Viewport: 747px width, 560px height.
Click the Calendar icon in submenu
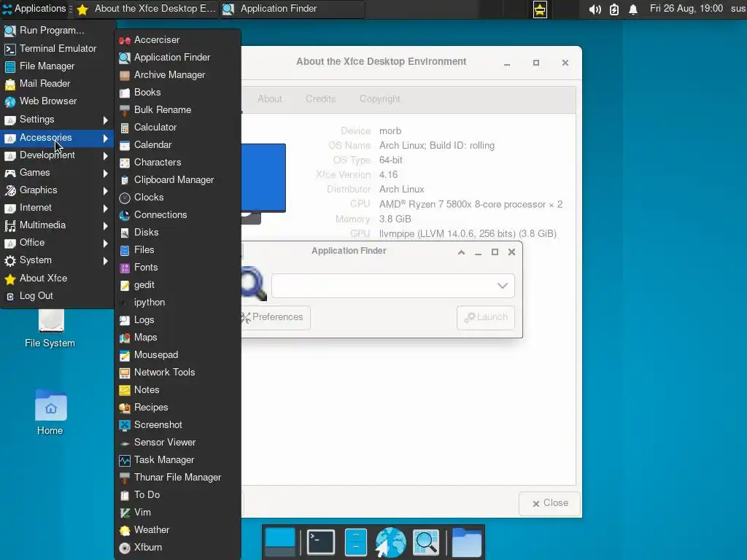click(124, 145)
